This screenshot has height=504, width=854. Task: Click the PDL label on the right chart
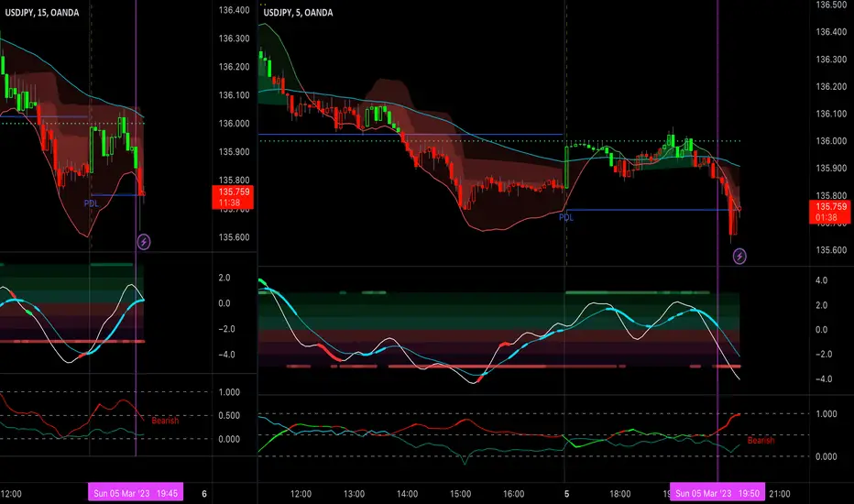(x=566, y=217)
